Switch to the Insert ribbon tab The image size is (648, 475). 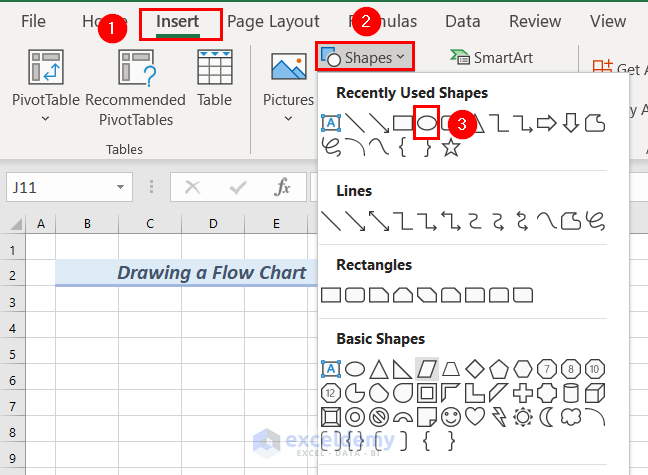click(x=178, y=21)
